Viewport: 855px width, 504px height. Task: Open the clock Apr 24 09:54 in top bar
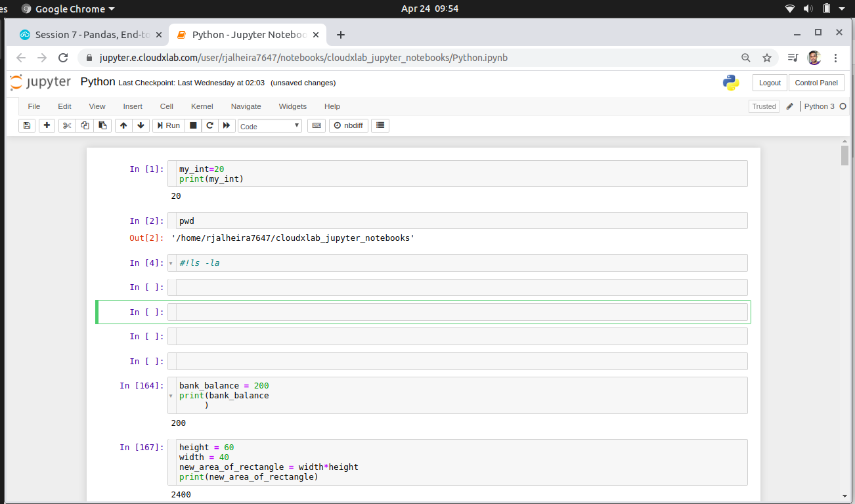429,9
